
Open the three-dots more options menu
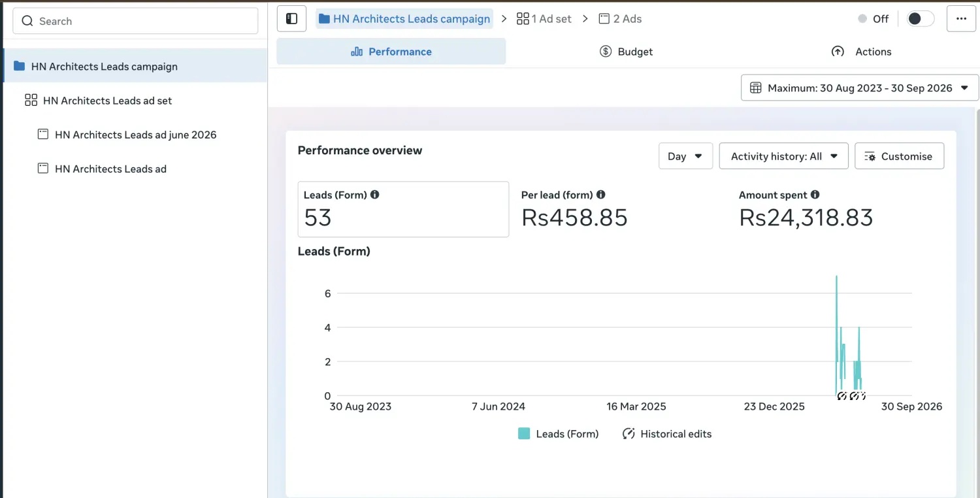click(961, 18)
